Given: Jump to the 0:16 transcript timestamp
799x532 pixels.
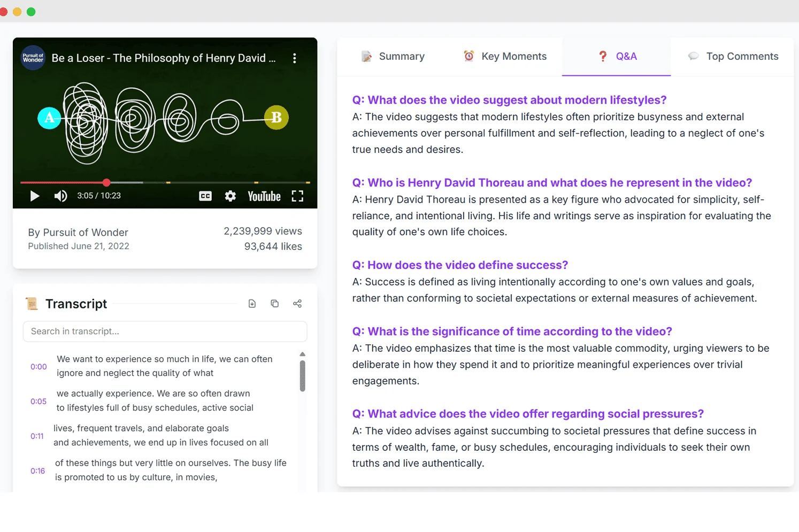Looking at the screenshot, I should [x=37, y=471].
